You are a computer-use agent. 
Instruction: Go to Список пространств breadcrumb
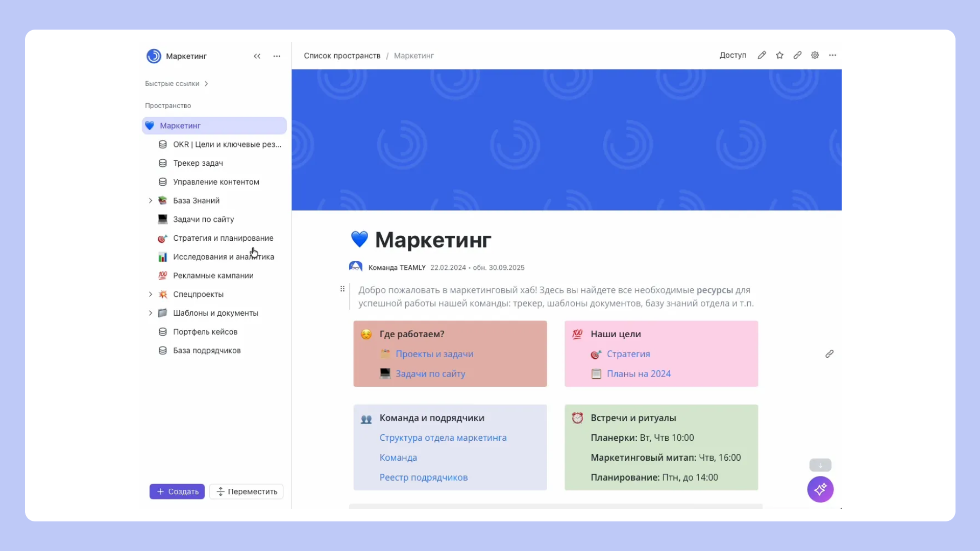[x=342, y=56]
